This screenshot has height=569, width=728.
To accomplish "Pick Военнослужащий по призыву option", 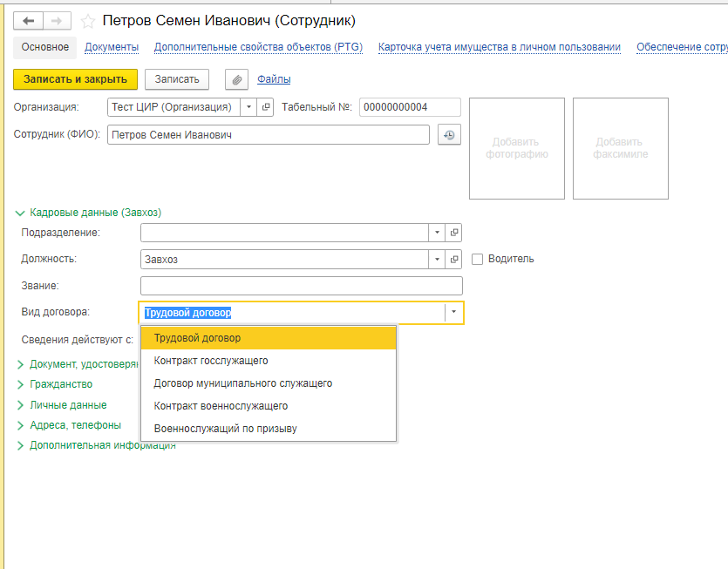I will pyautogui.click(x=269, y=429).
